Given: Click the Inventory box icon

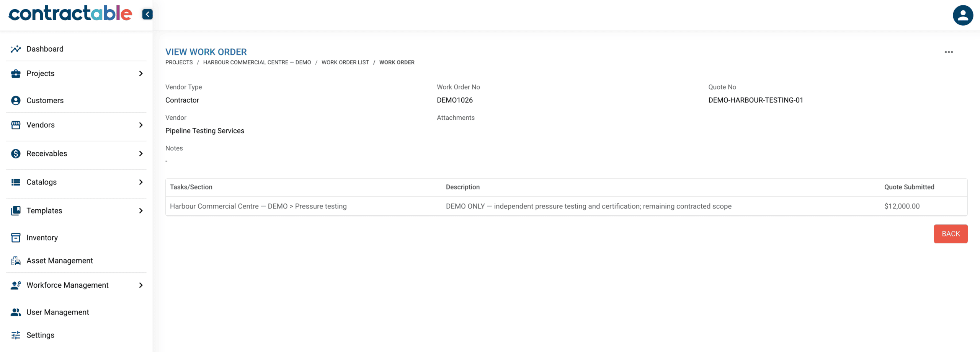Looking at the screenshot, I should point(16,238).
